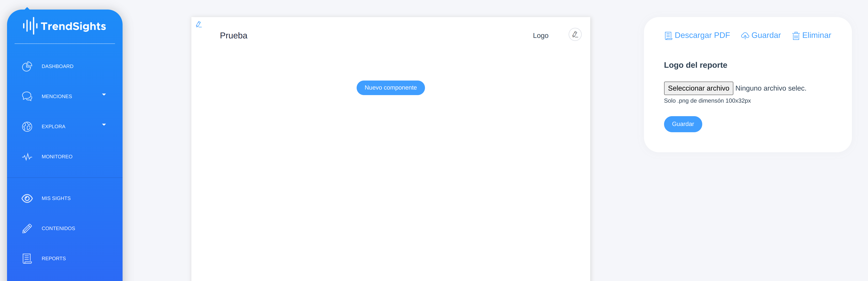The width and height of the screenshot is (868, 281).
Task: Click the Mis Sights eye icon
Action: click(27, 198)
